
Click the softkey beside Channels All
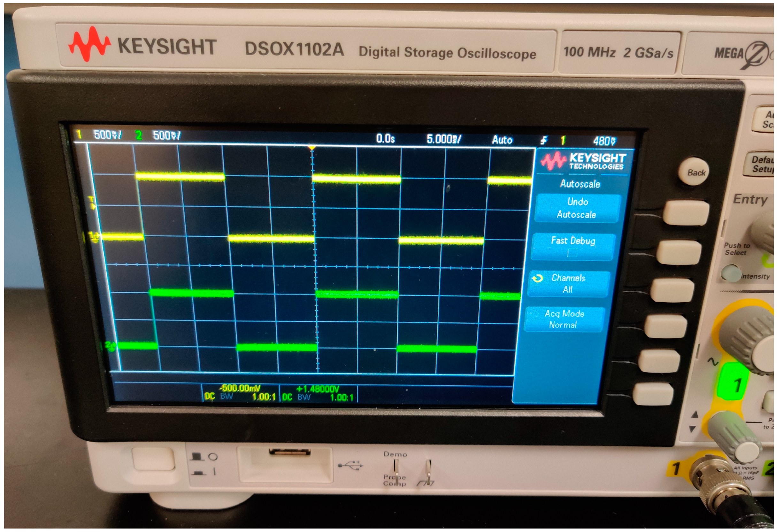(672, 290)
